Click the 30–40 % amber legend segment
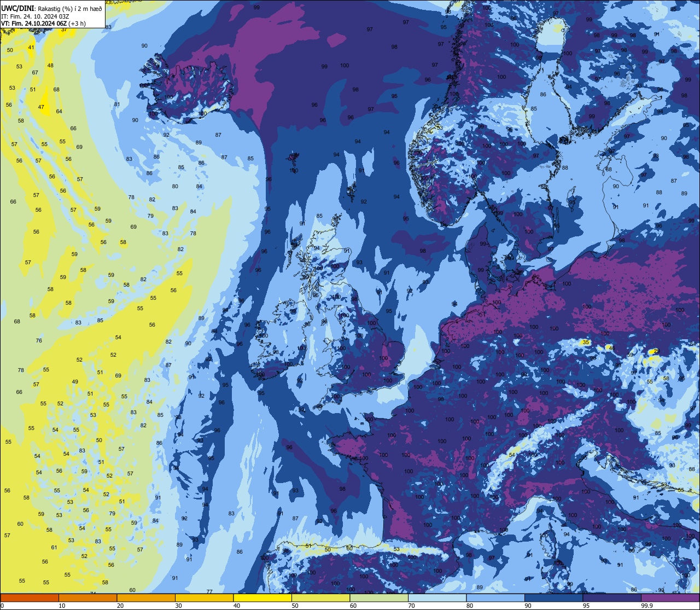The width and height of the screenshot is (700, 610). click(204, 597)
